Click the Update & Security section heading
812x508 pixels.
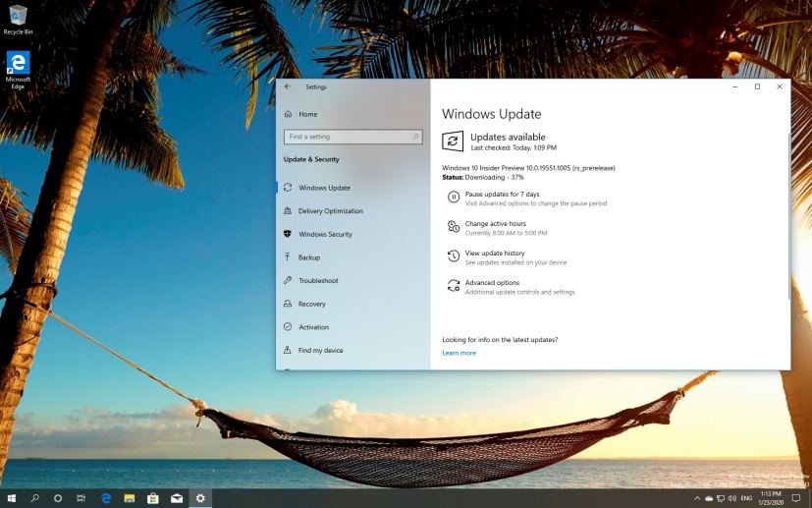click(x=311, y=159)
